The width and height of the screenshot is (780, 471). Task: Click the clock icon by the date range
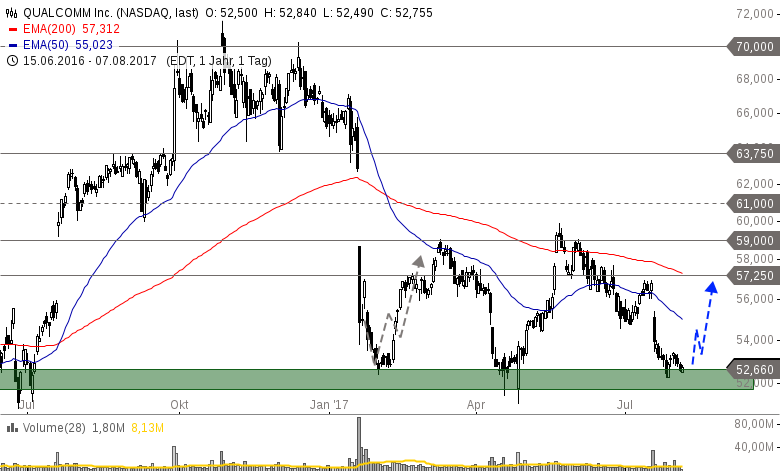coord(12,60)
